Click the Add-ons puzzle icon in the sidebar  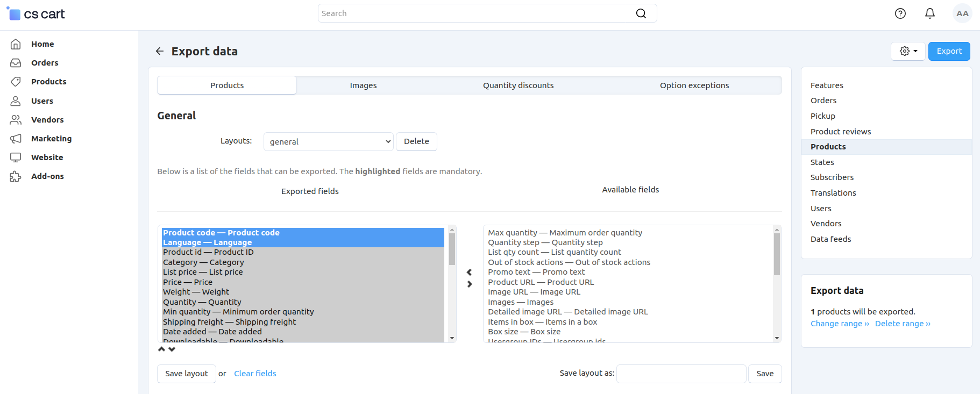[16, 176]
